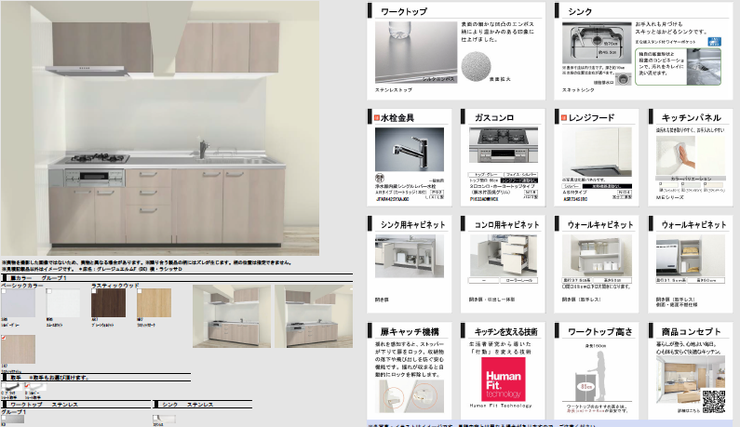Uncheck the selected beige wood door color
The image size is (740, 427).
[x=4, y=337]
